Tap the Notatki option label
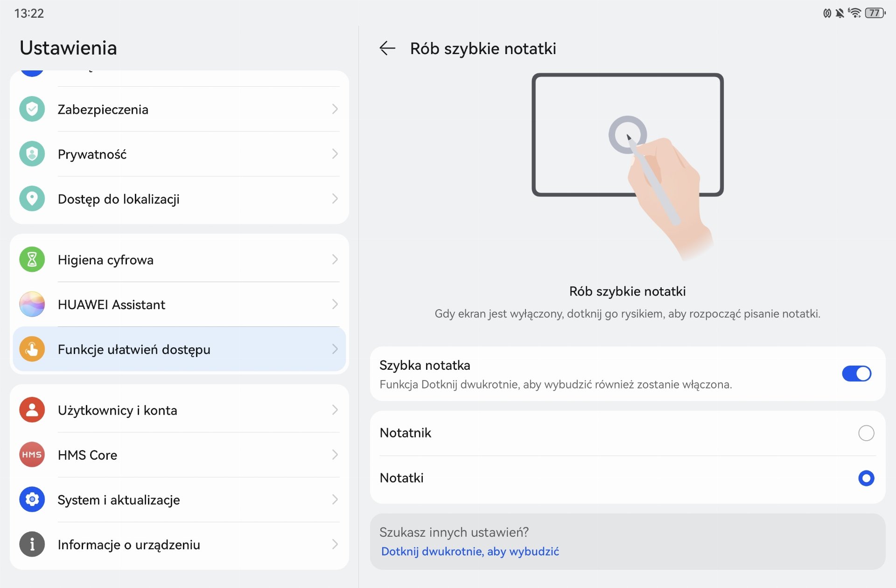 (x=401, y=478)
